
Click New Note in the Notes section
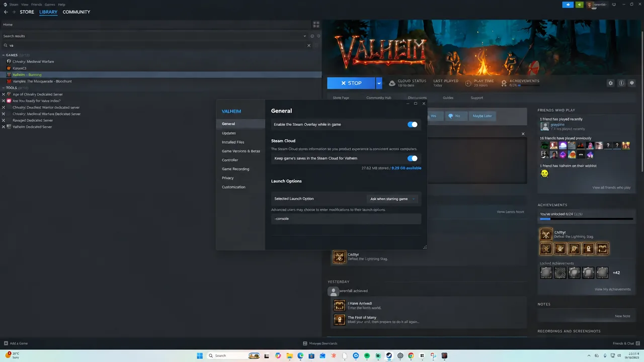[622, 316]
